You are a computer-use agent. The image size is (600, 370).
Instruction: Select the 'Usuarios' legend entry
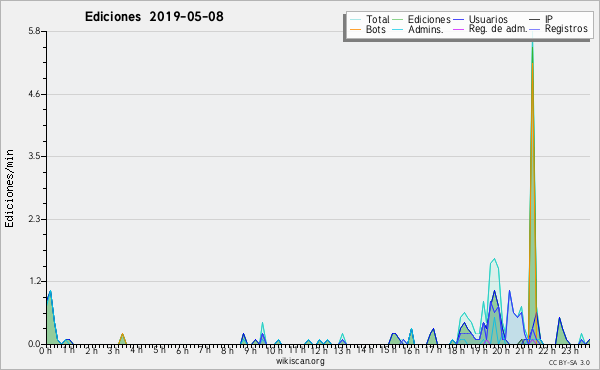(481, 19)
